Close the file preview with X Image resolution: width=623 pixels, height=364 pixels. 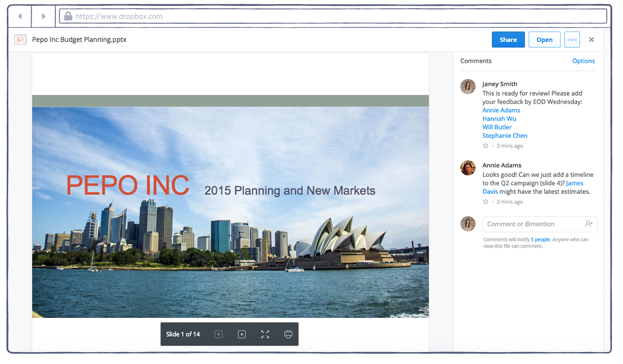(591, 40)
